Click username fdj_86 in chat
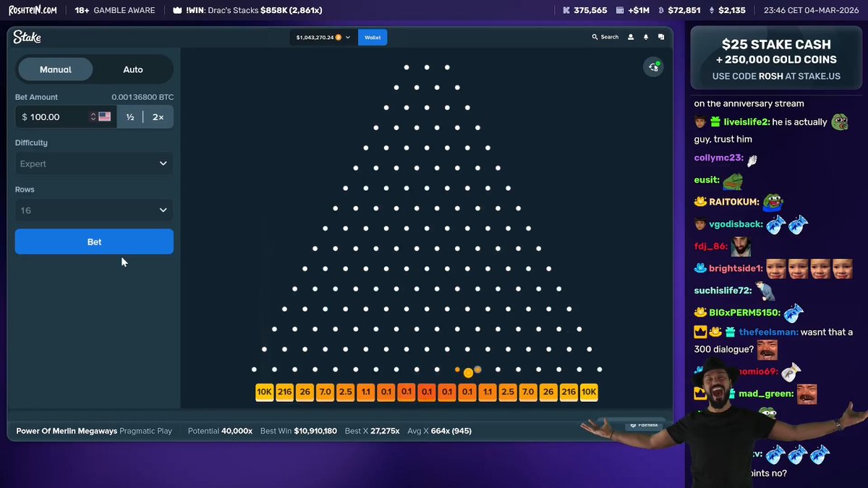868x488 pixels. 710,247
